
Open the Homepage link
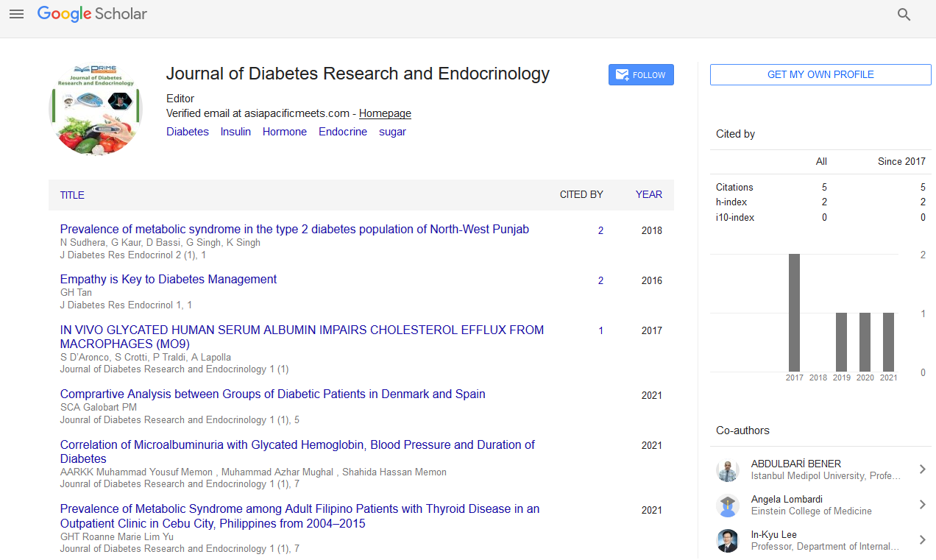[385, 113]
